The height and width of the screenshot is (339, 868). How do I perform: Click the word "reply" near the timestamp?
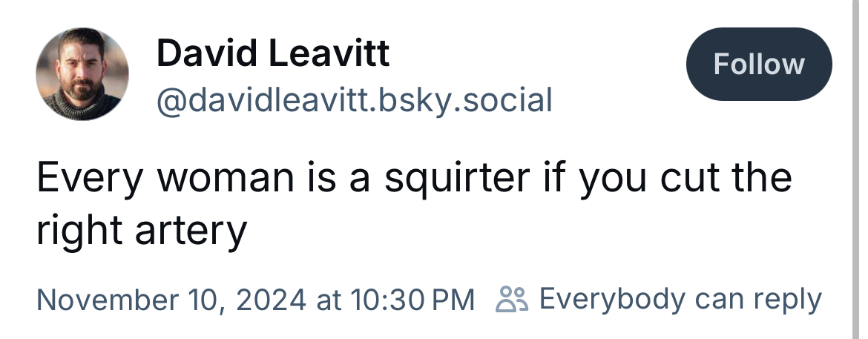(791, 300)
